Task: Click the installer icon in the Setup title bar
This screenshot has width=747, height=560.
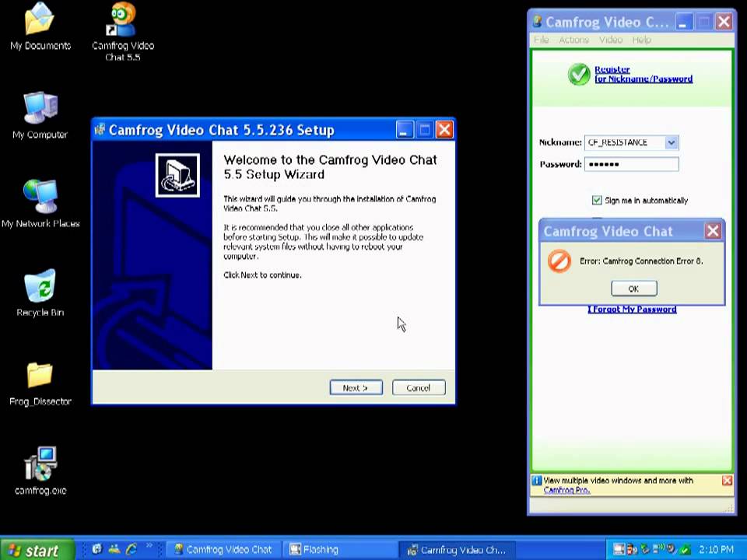Action: coord(100,130)
